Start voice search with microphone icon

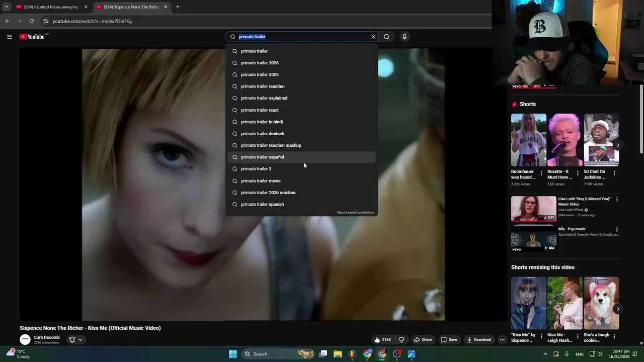(x=405, y=37)
